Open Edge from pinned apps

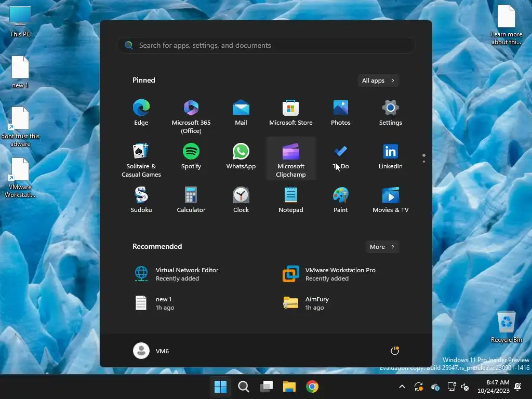141,113
